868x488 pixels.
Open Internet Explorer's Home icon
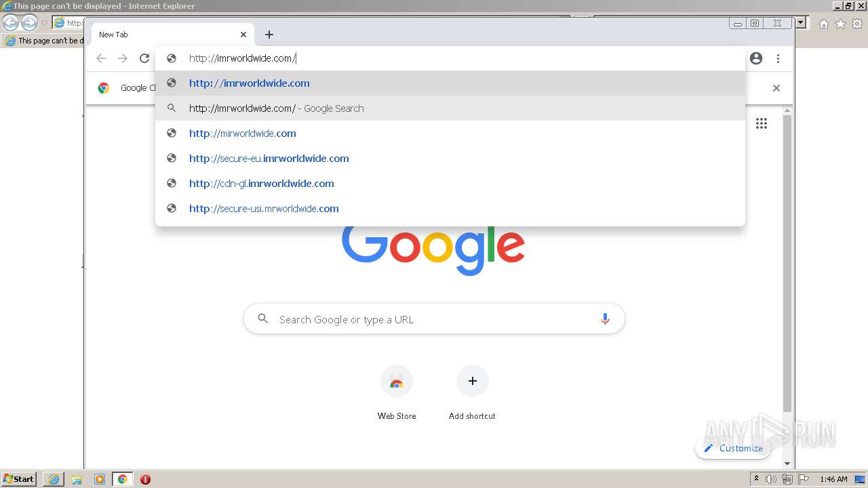click(823, 24)
